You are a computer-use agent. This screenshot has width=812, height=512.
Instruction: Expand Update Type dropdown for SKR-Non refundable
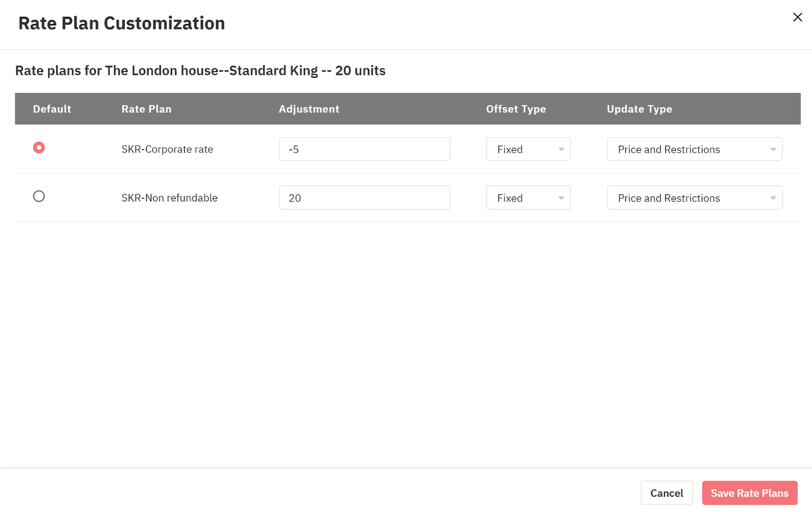click(694, 198)
